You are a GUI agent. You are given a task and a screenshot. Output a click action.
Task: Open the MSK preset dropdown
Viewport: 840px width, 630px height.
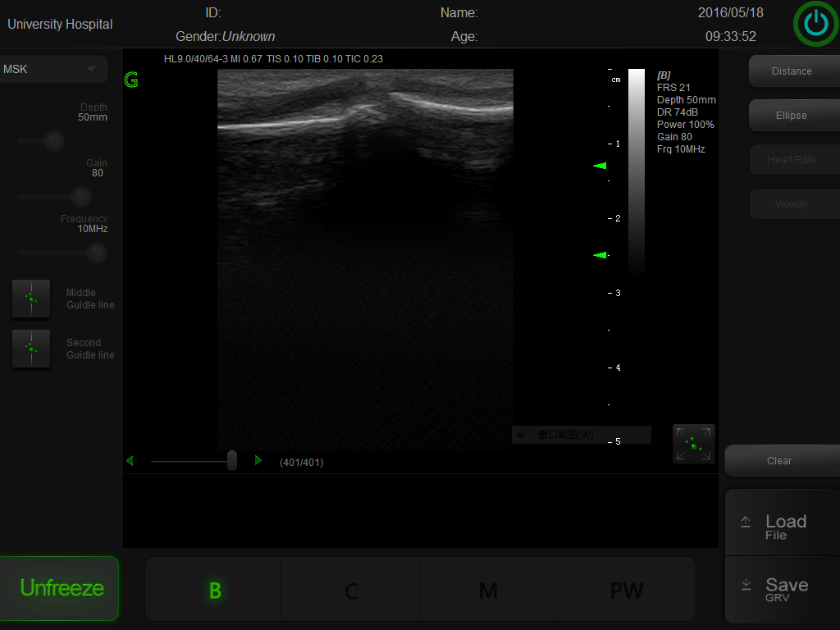(54, 70)
